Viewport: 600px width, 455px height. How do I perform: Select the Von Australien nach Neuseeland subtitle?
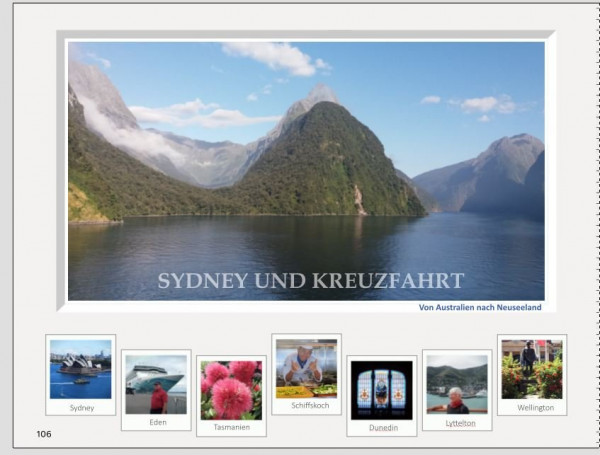click(x=480, y=307)
